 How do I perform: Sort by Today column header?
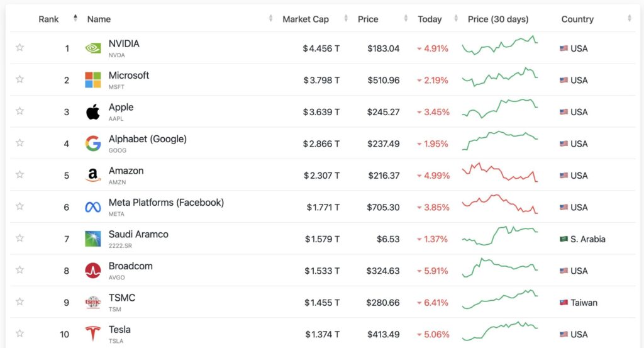pos(430,19)
